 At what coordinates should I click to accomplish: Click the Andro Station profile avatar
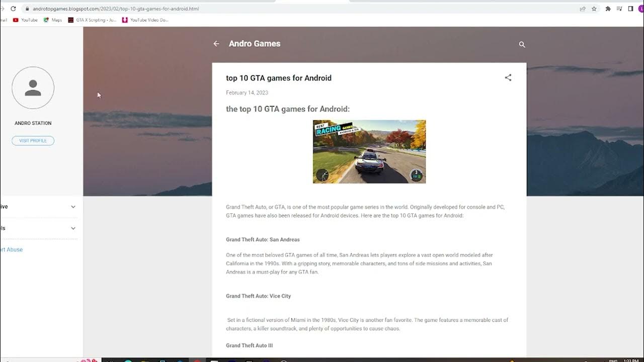33,87
